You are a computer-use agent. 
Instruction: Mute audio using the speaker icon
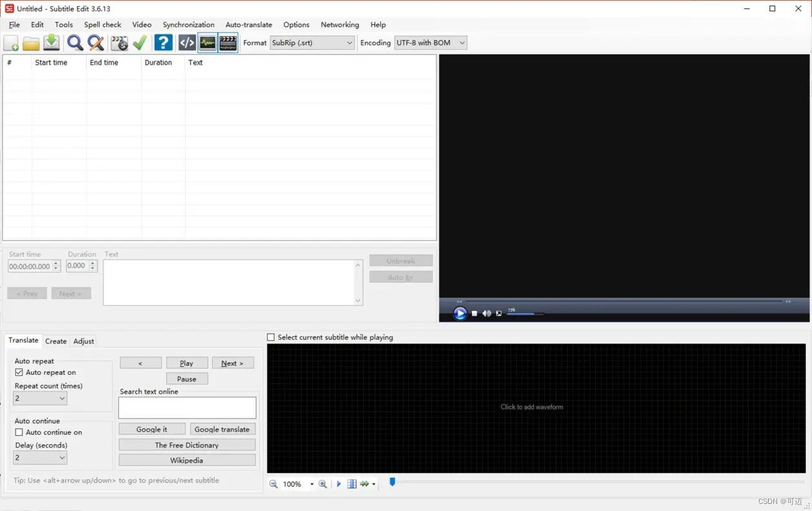click(487, 313)
